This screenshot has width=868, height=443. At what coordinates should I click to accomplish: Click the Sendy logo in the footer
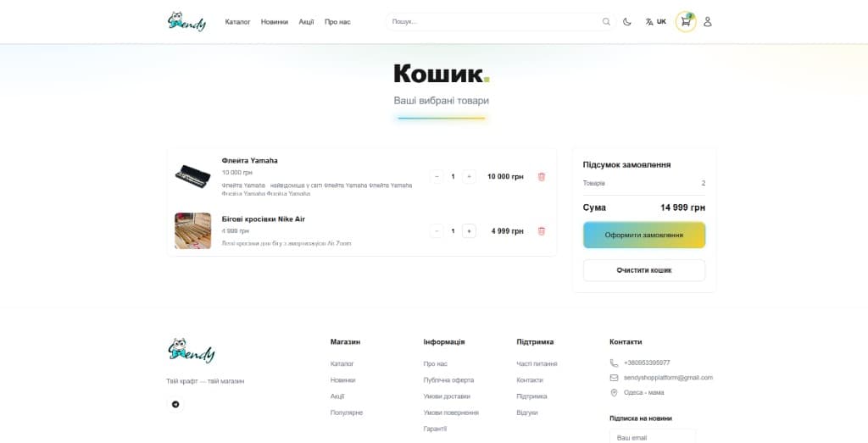pyautogui.click(x=191, y=351)
